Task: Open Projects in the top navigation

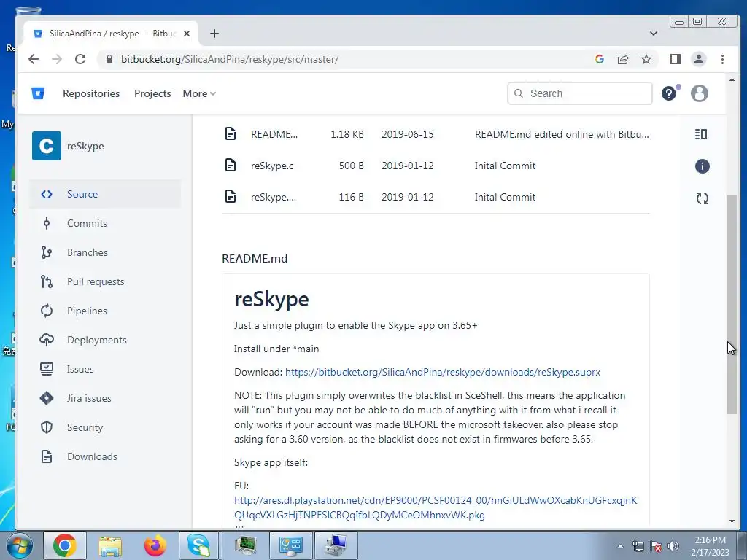Action: [152, 93]
